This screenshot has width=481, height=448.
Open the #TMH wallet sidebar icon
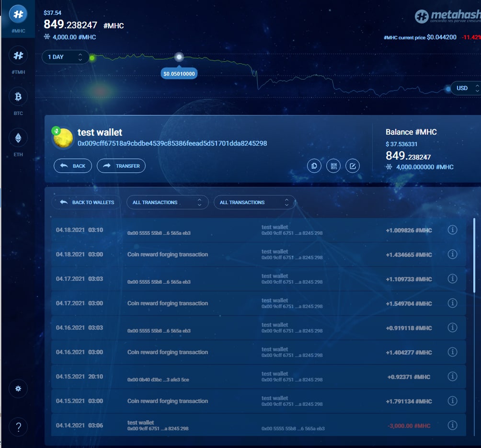(18, 56)
